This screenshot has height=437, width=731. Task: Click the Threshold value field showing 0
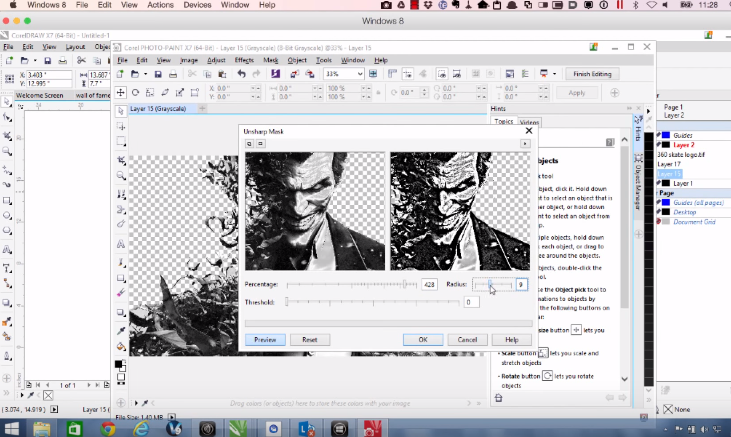click(472, 302)
